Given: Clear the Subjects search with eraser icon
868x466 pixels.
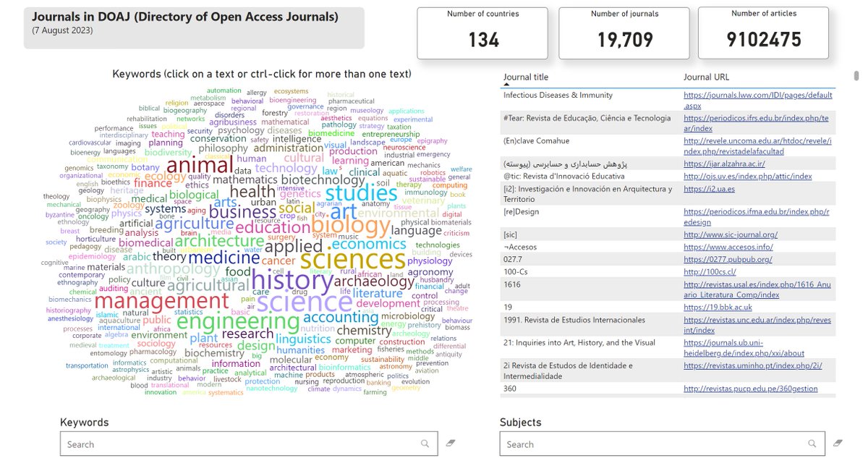Looking at the screenshot, I should click(x=838, y=443).
